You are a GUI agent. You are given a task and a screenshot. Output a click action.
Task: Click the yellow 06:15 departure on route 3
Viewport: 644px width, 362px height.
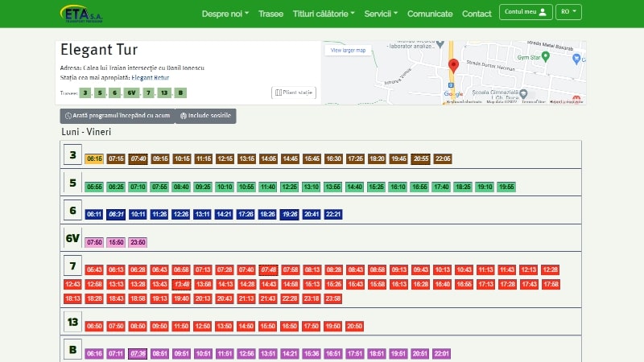tap(95, 158)
